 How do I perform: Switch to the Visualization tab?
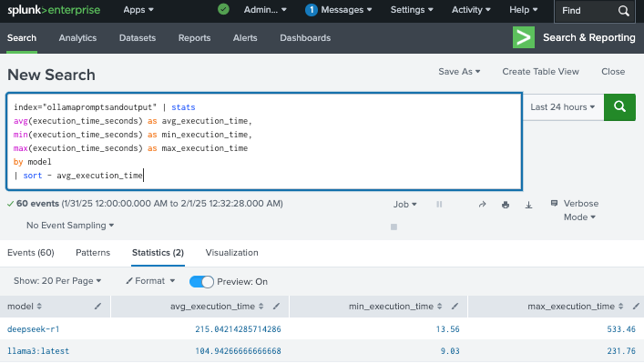(231, 253)
